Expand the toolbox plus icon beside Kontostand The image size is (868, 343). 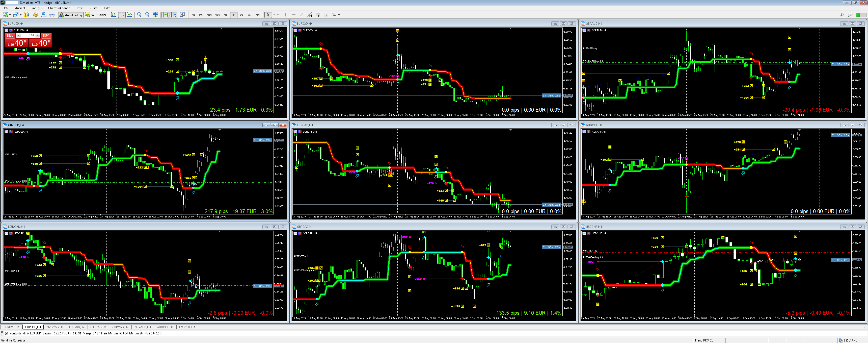pos(6,334)
